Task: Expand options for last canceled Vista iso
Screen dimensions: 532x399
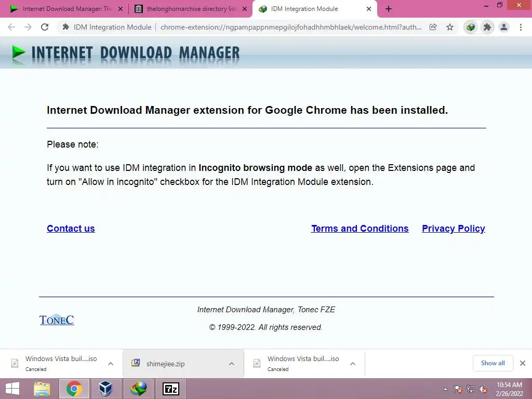Action: click(x=353, y=364)
